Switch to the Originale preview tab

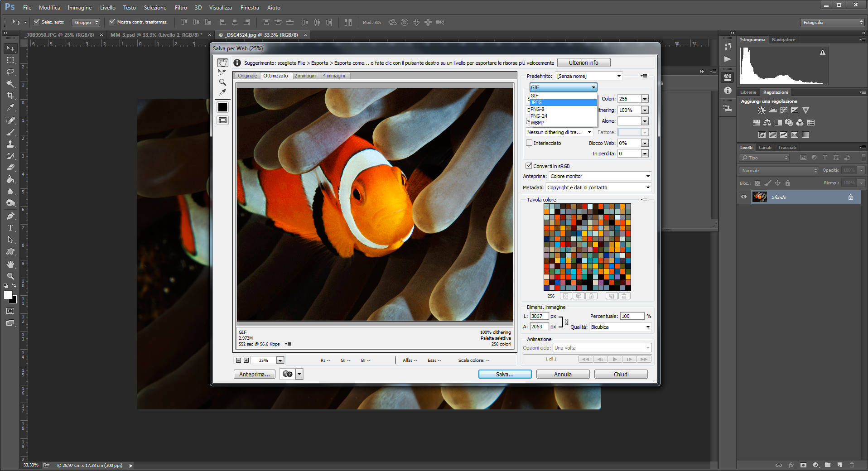point(247,76)
